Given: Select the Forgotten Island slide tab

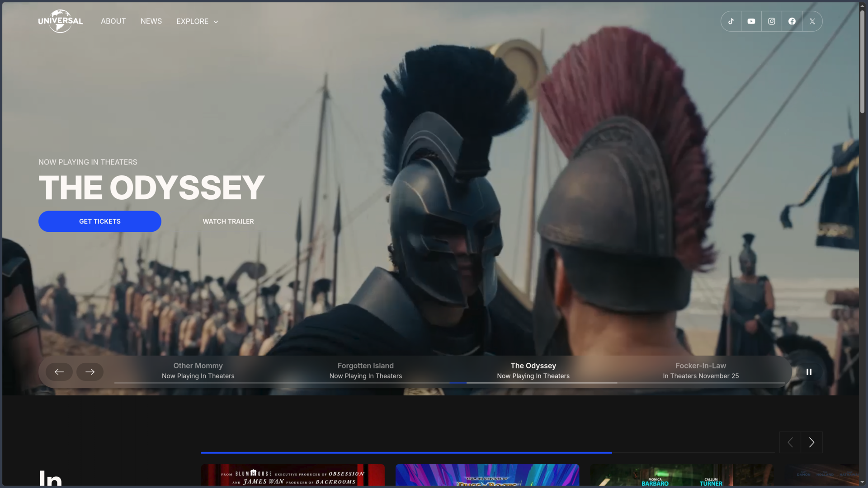Looking at the screenshot, I should [x=366, y=371].
